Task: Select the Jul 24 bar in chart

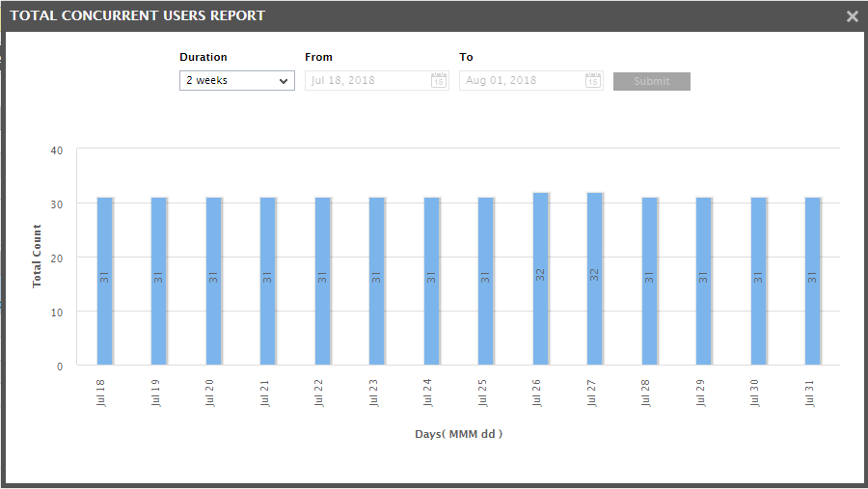Action: [x=432, y=282]
